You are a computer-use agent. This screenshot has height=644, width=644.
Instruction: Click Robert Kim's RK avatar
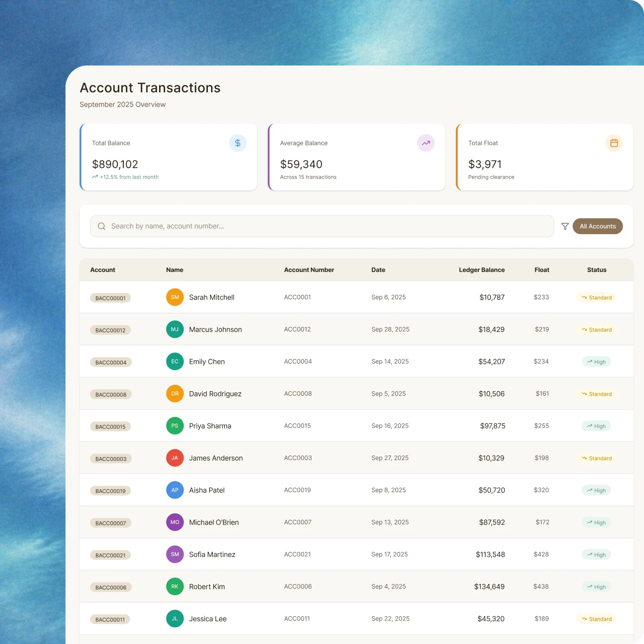(175, 587)
